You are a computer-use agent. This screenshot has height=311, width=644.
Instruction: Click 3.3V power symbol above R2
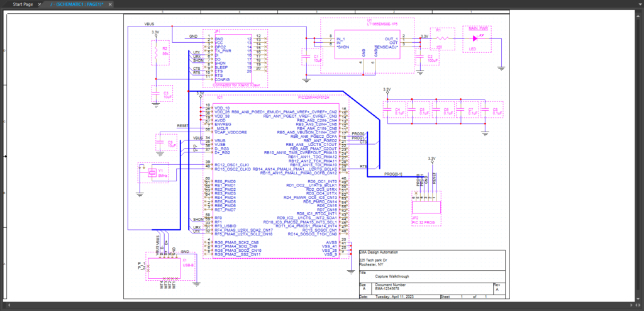(156, 33)
